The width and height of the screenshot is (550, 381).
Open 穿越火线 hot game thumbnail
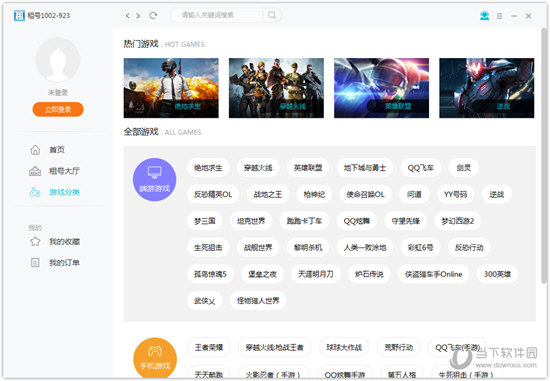pyautogui.click(x=276, y=88)
